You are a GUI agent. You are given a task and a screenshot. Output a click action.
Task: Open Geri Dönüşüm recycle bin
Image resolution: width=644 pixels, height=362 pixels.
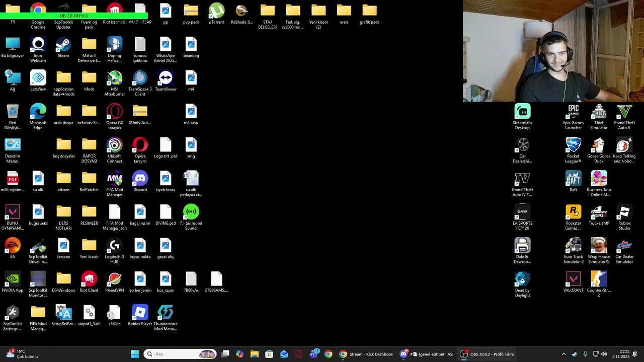point(13,117)
